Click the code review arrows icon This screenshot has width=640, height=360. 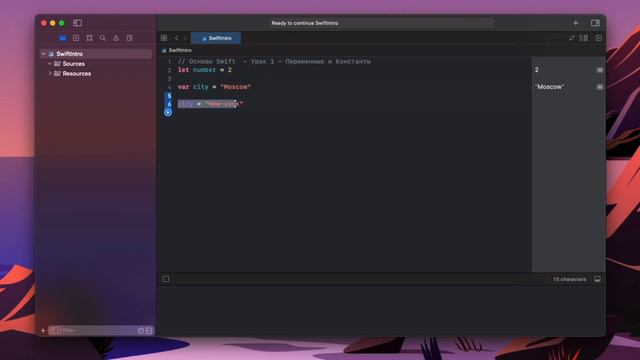(x=571, y=38)
